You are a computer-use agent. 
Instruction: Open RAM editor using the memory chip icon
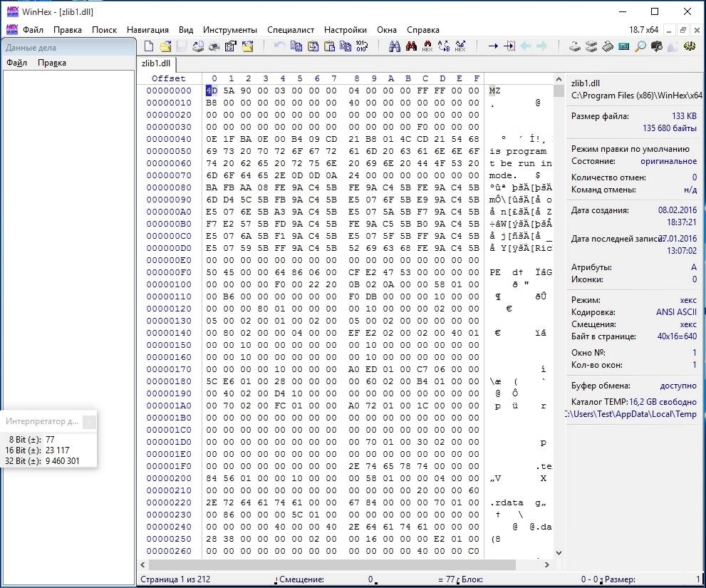(x=608, y=46)
